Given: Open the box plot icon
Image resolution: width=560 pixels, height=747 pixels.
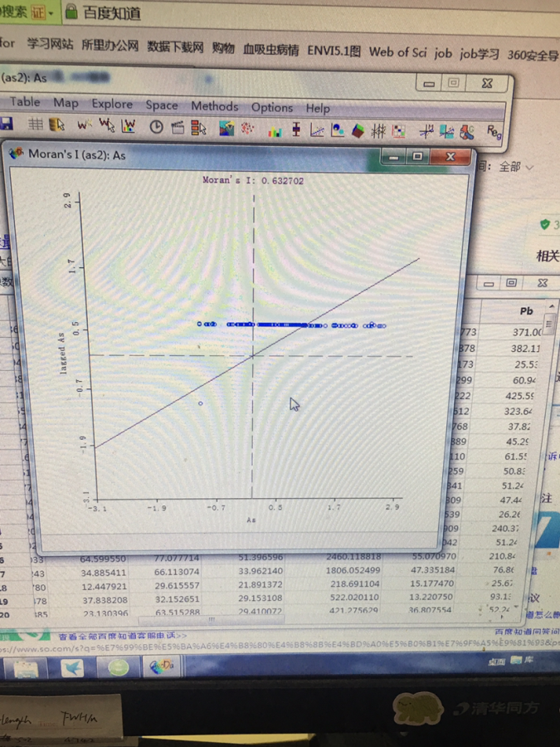Looking at the screenshot, I should click(295, 130).
